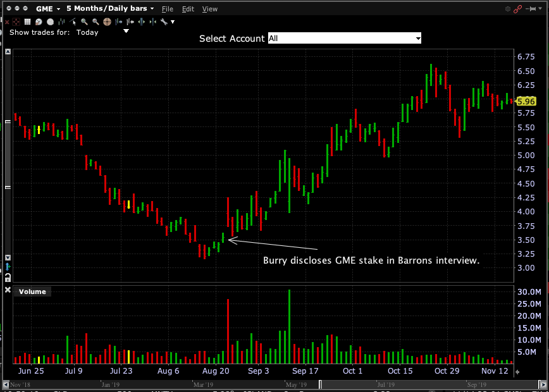Click the orange crosshair target icon
The image size is (549, 392).
coord(107,22)
